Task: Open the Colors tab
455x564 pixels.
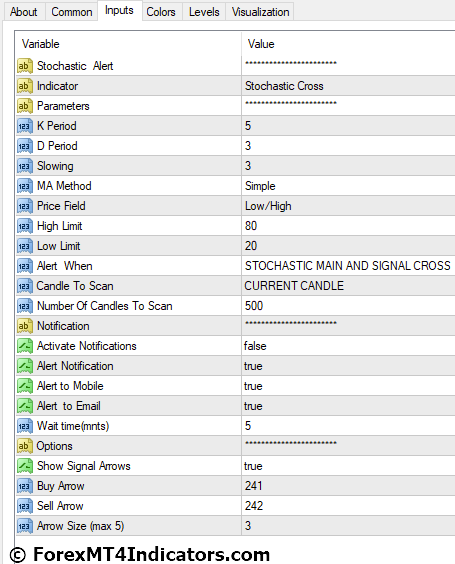Action: 161,12
